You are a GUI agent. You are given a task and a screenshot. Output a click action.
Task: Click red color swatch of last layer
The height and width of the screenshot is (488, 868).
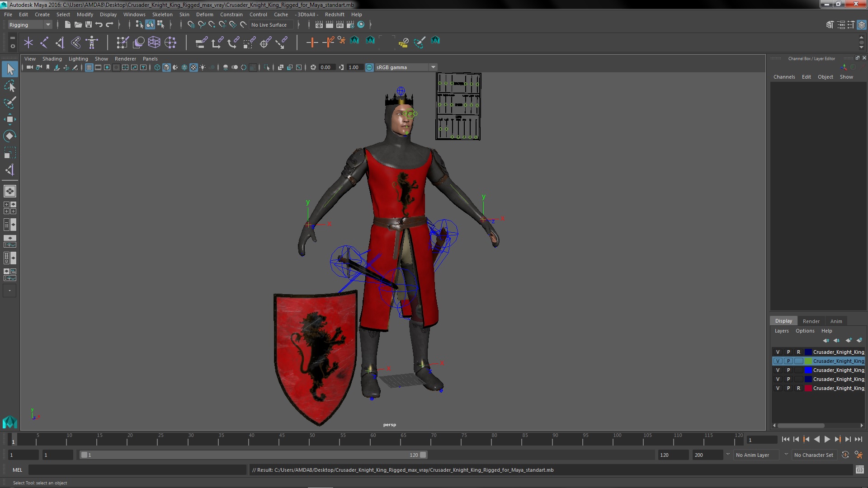pyautogui.click(x=808, y=388)
